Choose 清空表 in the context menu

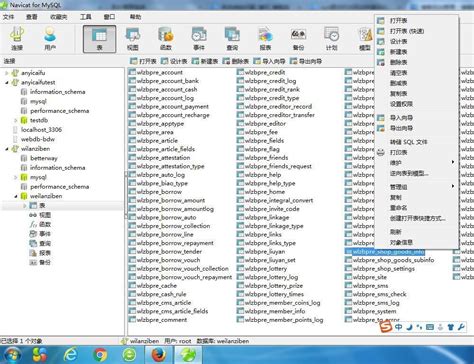point(417,73)
